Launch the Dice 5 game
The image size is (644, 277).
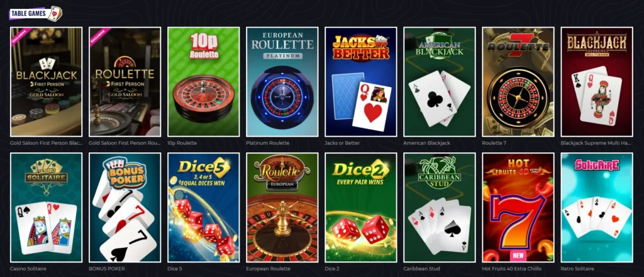[203, 208]
